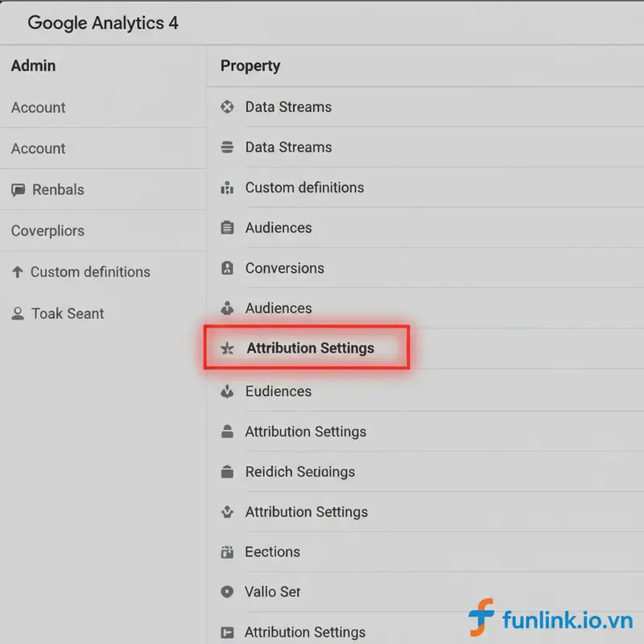Click the Renbals speech bubble icon
Image resolution: width=644 pixels, height=644 pixels.
[x=17, y=189]
